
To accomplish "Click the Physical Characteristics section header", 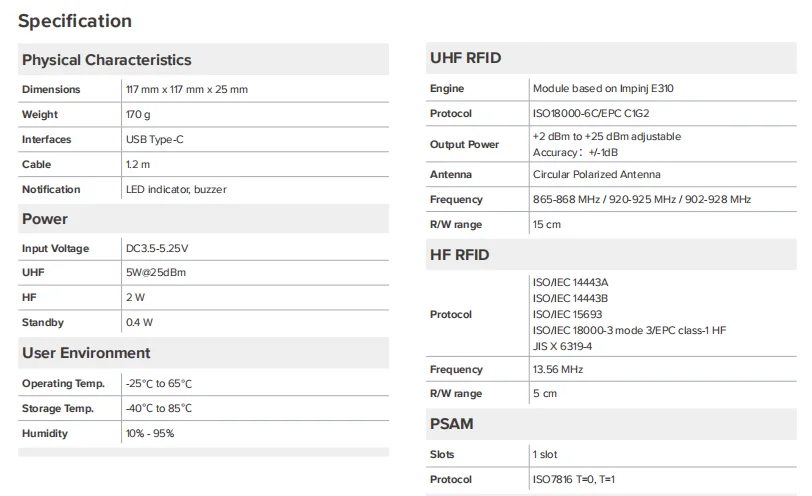I will [106, 60].
